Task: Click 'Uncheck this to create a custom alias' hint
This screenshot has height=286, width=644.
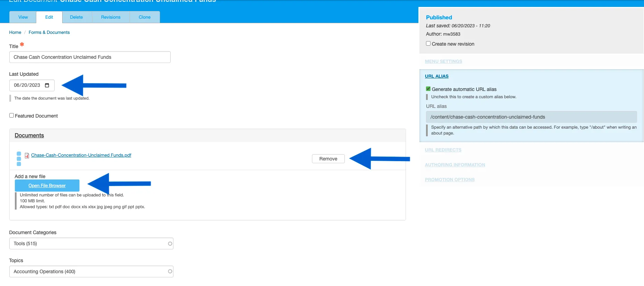Action: click(x=474, y=97)
